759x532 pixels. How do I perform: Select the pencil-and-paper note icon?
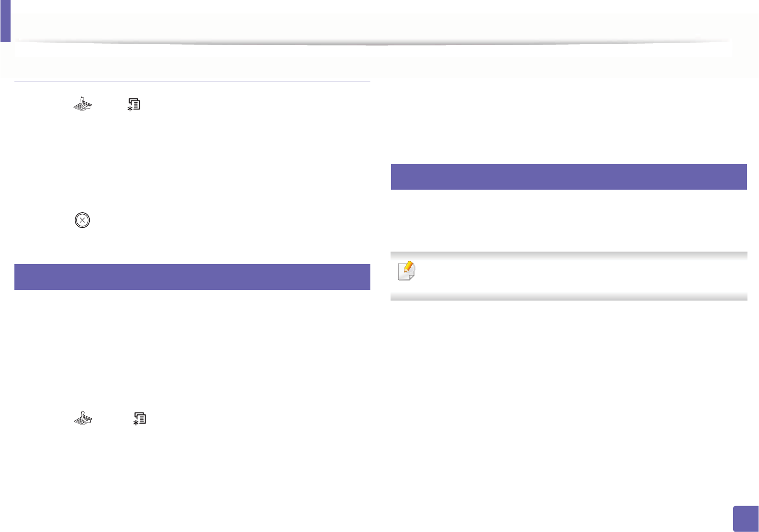point(406,271)
